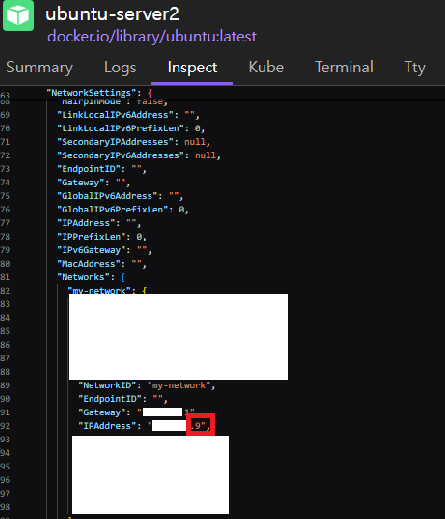Click the "IPPrefixLen" key on line 78

pos(92,237)
